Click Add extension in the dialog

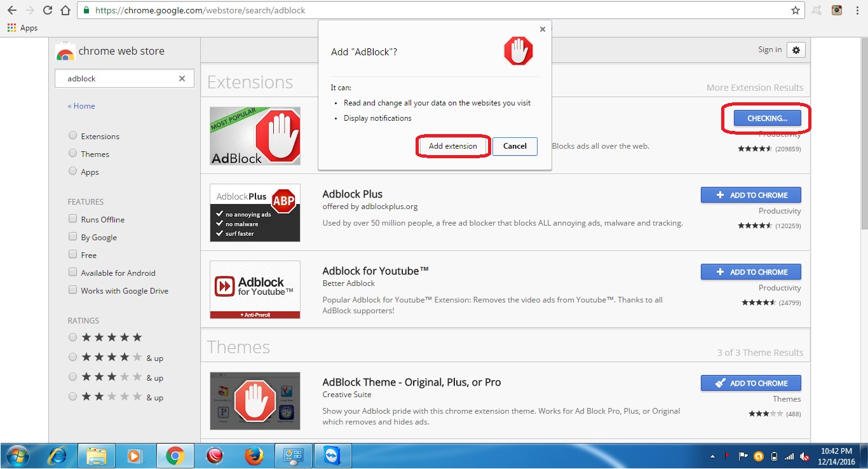click(x=452, y=146)
